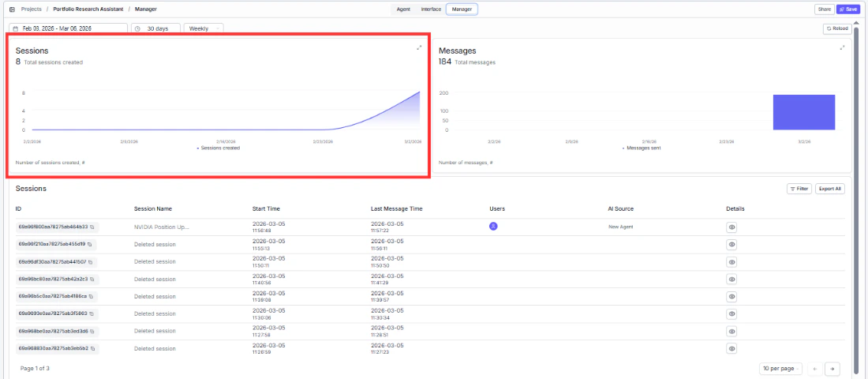
Task: Open details eye for 11:40:56 session
Action: pyautogui.click(x=731, y=279)
